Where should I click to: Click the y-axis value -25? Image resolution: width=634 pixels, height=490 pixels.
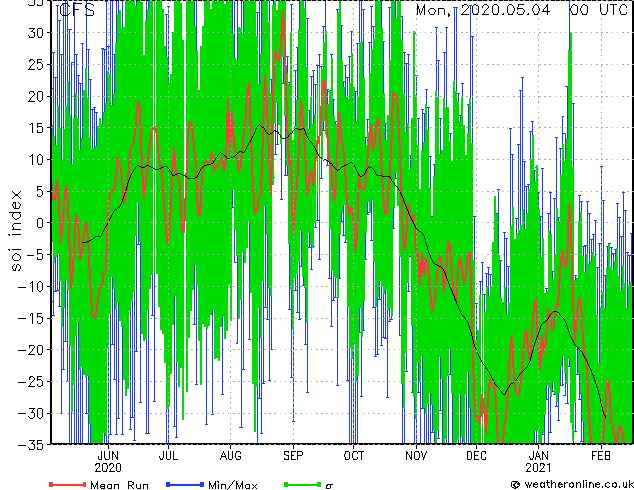point(32,382)
